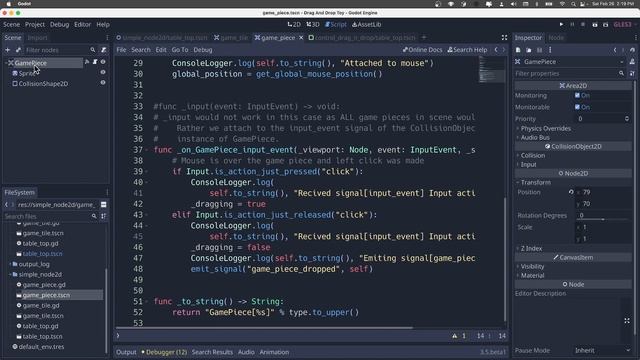The width and height of the screenshot is (640, 360).
Task: Go back in the FileSystem path history
Action: 6,204
